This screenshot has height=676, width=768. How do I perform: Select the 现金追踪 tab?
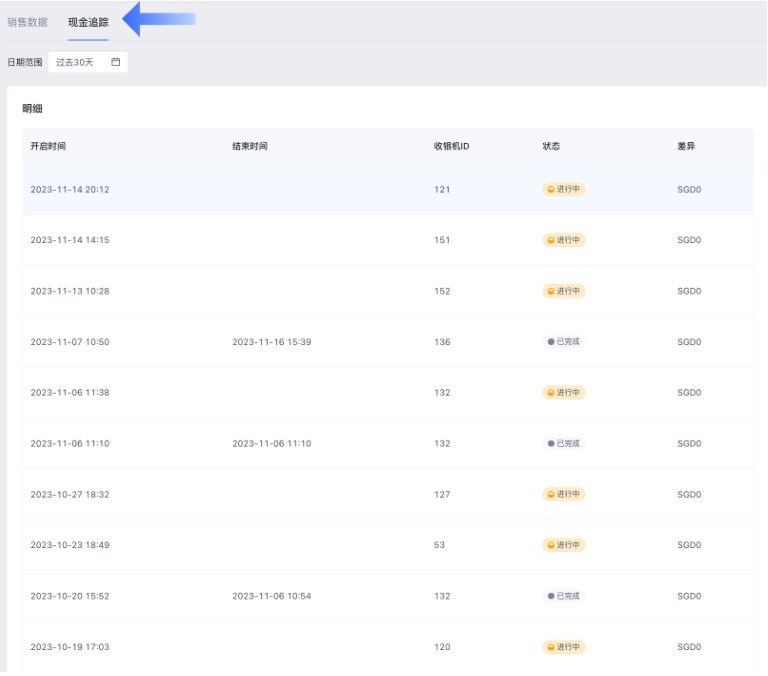pyautogui.click(x=88, y=22)
